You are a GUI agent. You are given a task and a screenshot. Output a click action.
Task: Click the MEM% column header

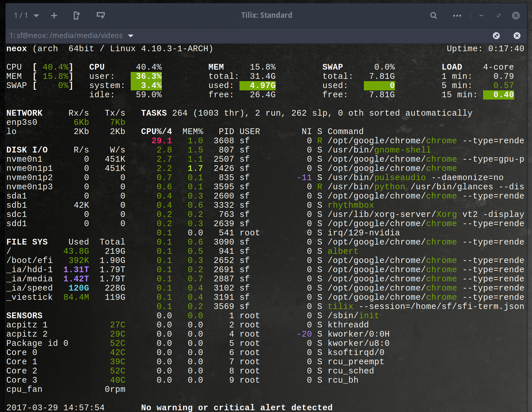(x=193, y=131)
